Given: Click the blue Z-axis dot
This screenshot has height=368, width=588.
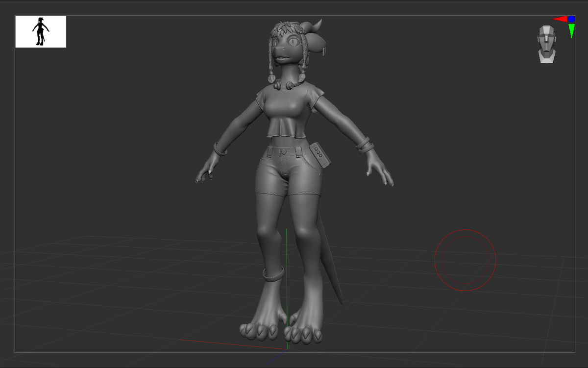Looking at the screenshot, I should coord(571,19).
